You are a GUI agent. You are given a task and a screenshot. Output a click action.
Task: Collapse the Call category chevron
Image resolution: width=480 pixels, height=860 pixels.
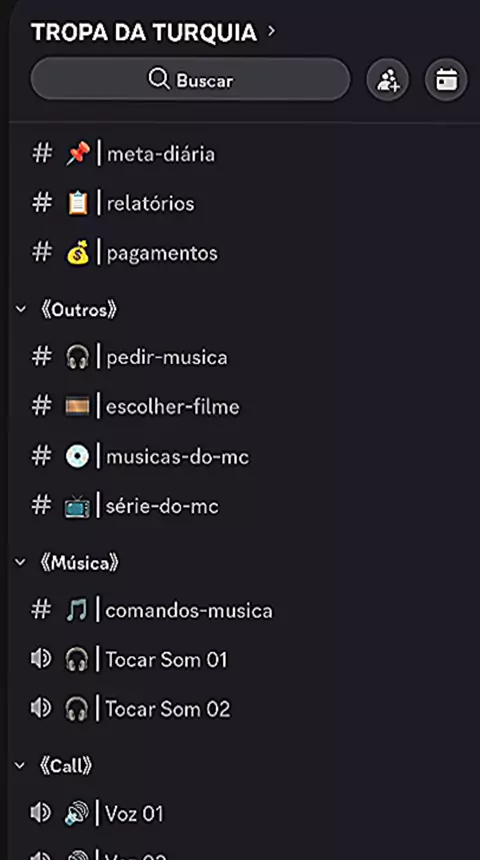[21, 766]
